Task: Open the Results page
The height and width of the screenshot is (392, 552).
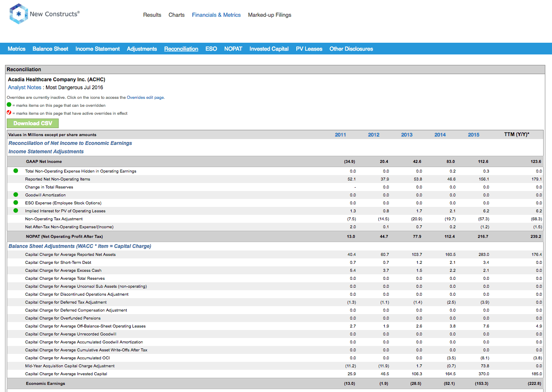Action: click(x=152, y=15)
